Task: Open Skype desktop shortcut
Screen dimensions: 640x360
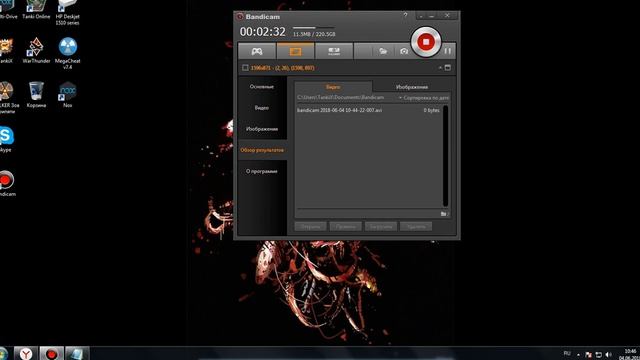Action: tap(6, 139)
